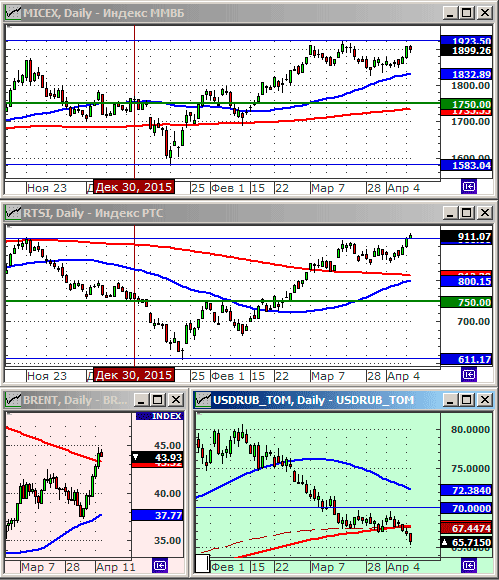The height and width of the screenshot is (580, 499).
Task: Click the Дек 30, 2015 date marker on MICEX
Action: tap(134, 187)
